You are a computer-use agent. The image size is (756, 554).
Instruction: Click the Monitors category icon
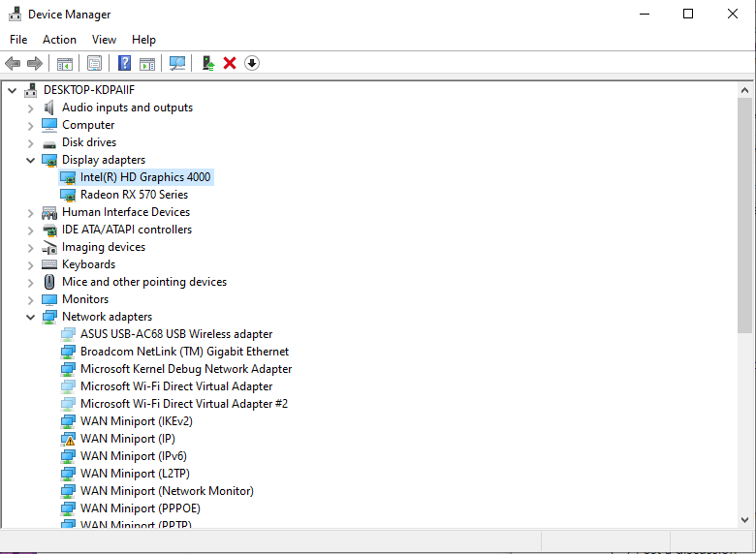(49, 299)
